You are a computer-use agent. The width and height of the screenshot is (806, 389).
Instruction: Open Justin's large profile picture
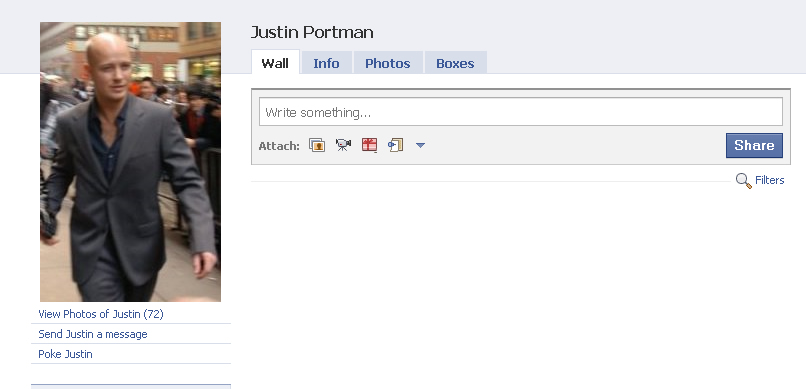131,161
